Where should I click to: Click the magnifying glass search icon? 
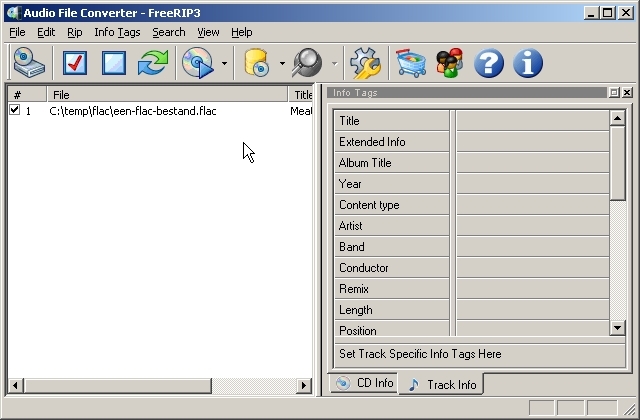(x=307, y=63)
